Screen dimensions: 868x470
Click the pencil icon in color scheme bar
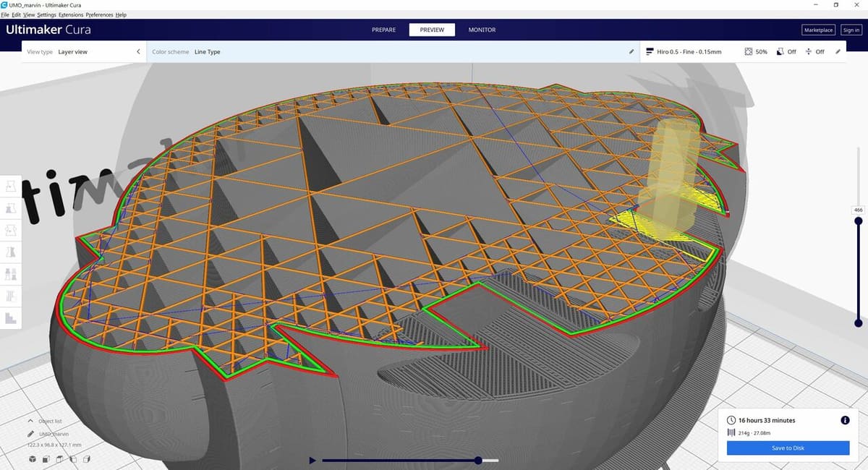(631, 52)
